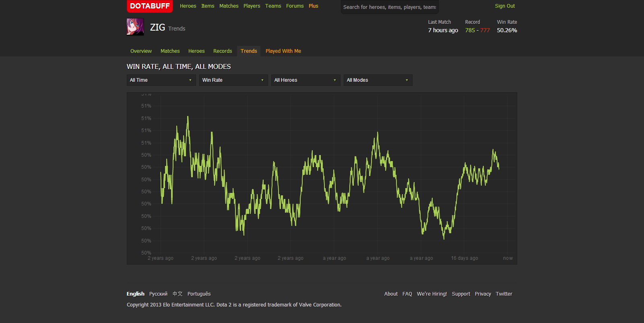
Task: Click the 50.26% win rate value
Action: pos(507,30)
